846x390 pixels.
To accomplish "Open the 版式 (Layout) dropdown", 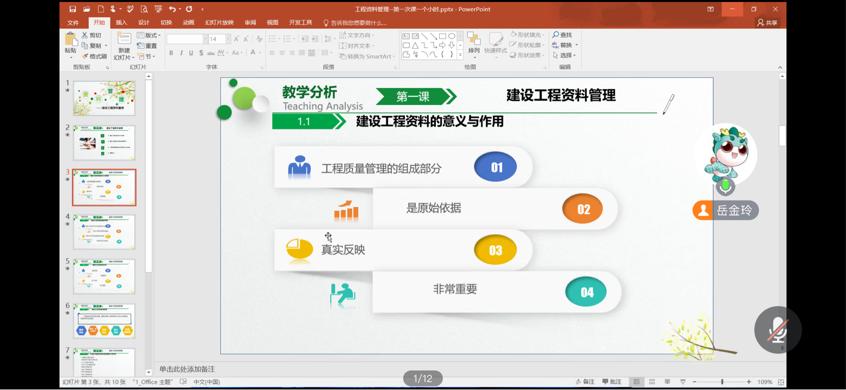I will 147,35.
